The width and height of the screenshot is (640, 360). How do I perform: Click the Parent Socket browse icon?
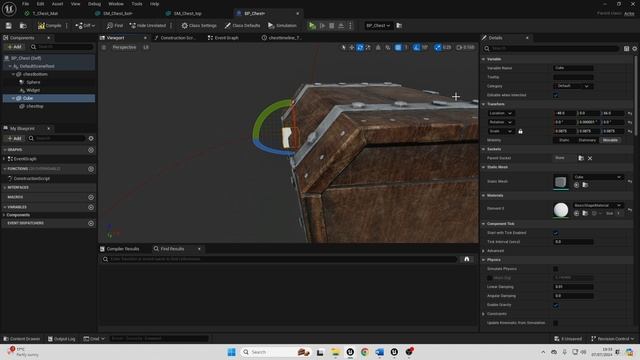[581, 158]
